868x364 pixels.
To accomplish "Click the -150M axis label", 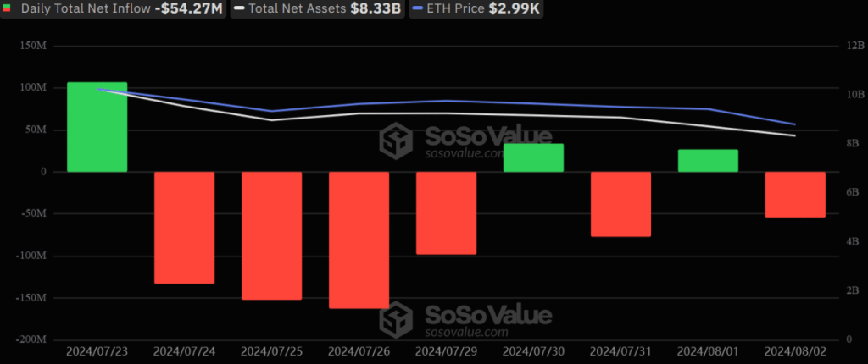I will (x=31, y=298).
